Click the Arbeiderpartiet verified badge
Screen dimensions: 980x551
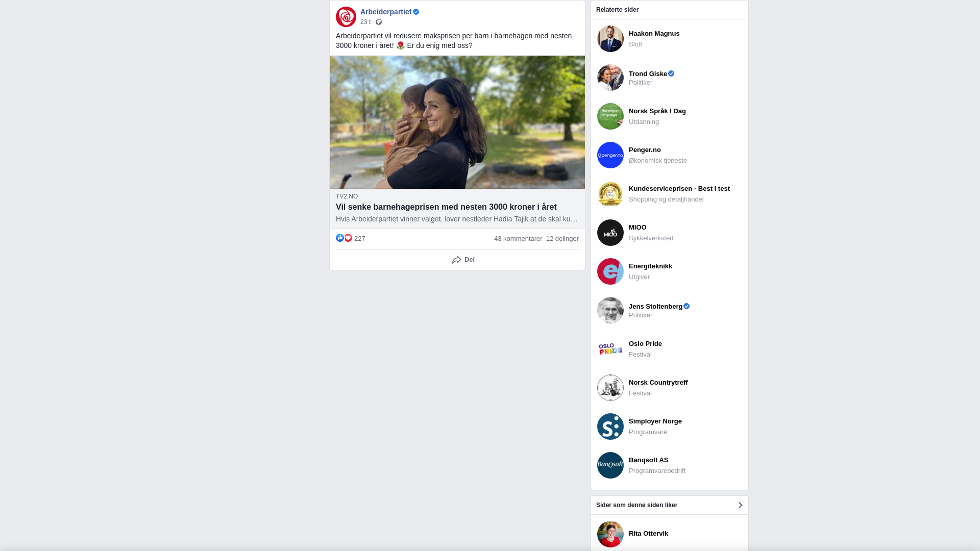[x=416, y=12]
